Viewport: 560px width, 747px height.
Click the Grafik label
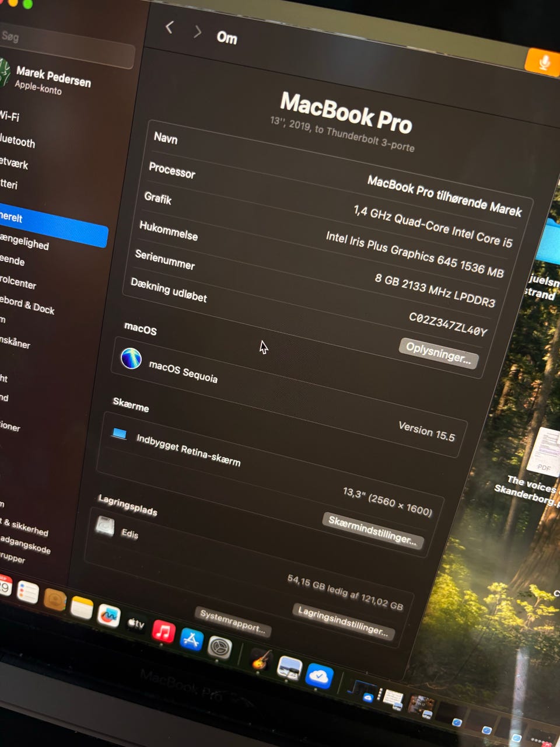tap(157, 198)
